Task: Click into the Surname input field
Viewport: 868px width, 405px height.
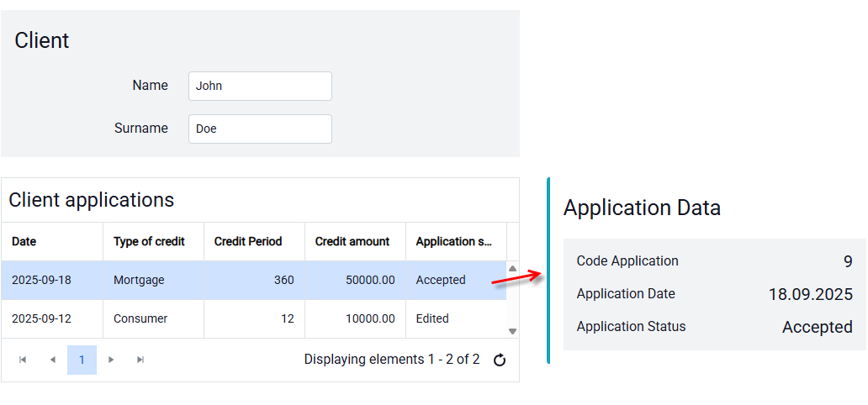Action: tap(260, 129)
